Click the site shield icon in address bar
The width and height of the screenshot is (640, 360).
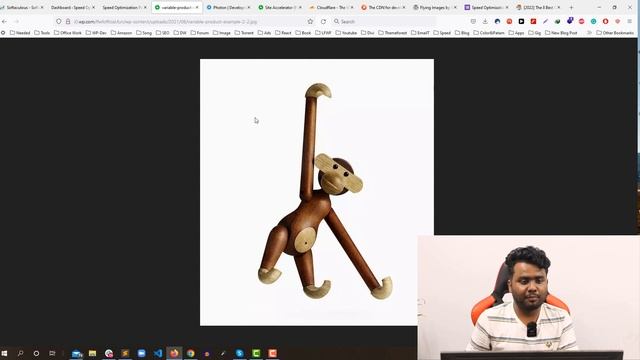coord(59,21)
